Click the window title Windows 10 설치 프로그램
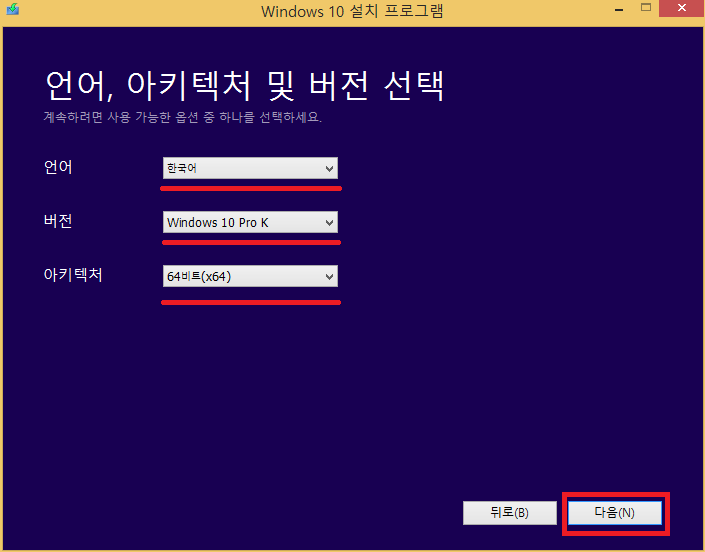705x552 pixels. tap(352, 11)
